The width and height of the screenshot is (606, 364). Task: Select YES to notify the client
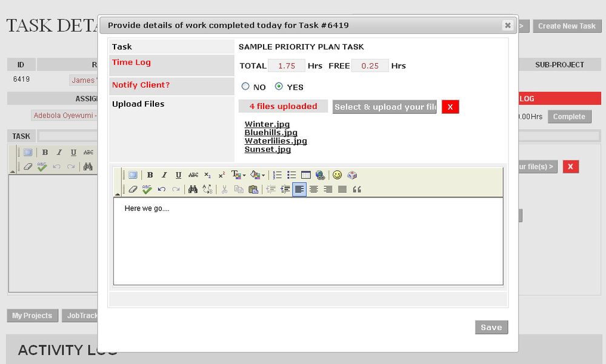(x=278, y=86)
